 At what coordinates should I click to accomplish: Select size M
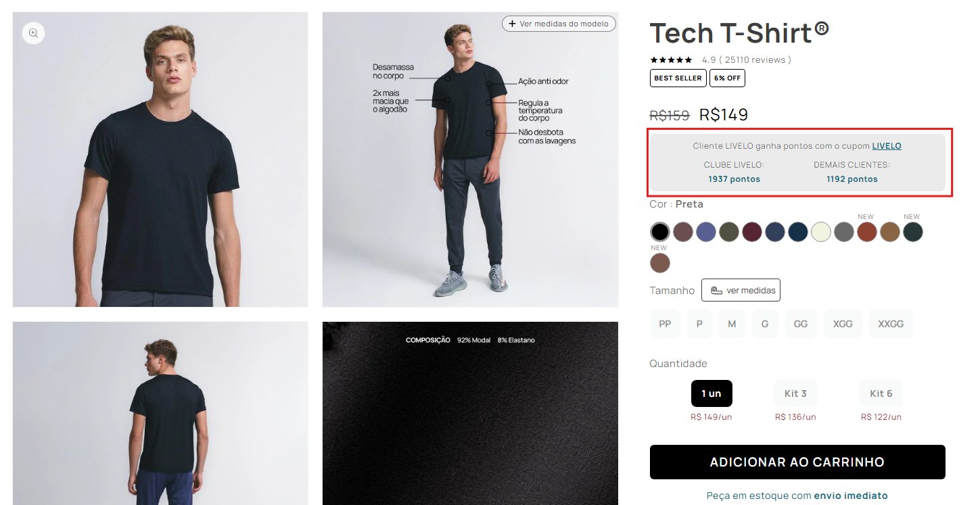[732, 324]
